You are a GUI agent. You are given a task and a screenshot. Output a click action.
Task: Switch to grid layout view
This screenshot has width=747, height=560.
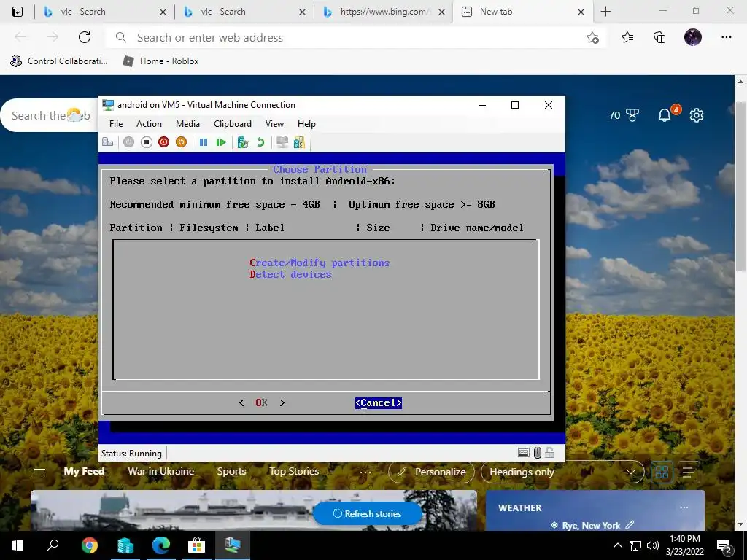pos(662,472)
